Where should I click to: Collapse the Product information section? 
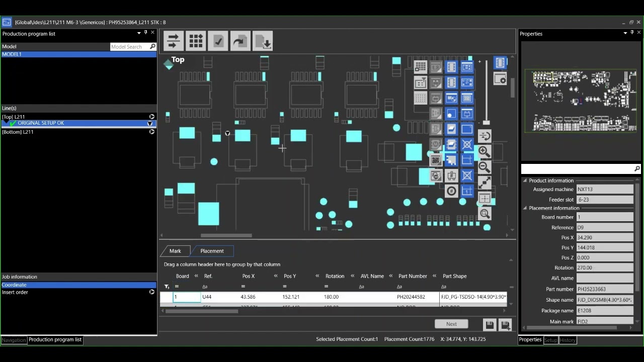pos(525,180)
